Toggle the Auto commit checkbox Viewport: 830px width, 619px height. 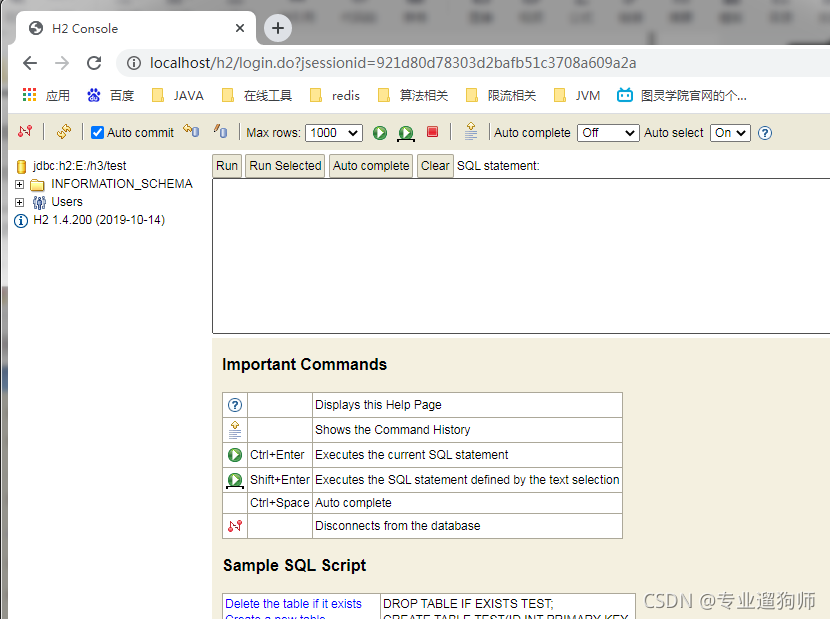pos(98,133)
